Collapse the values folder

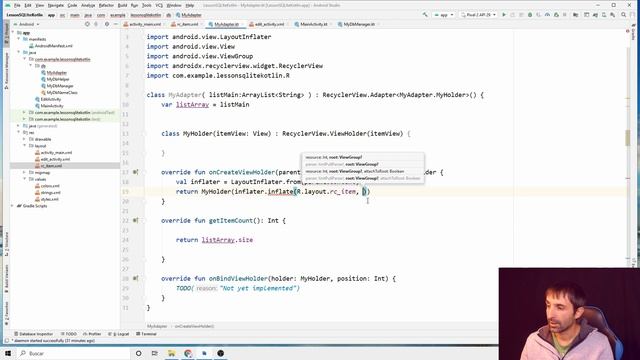pyautogui.click(x=24, y=179)
